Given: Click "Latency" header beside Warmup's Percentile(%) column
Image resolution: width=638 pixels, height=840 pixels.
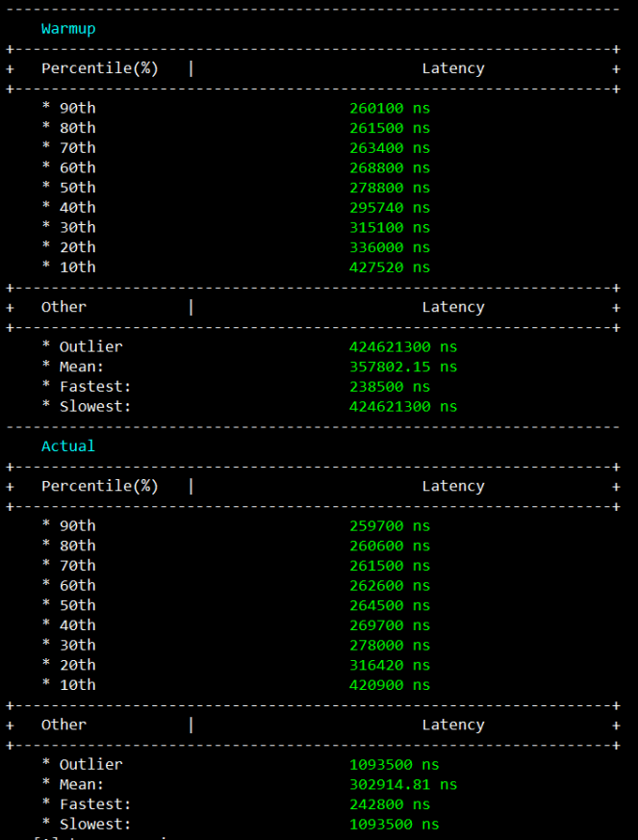Looking at the screenshot, I should pyautogui.click(x=453, y=68).
